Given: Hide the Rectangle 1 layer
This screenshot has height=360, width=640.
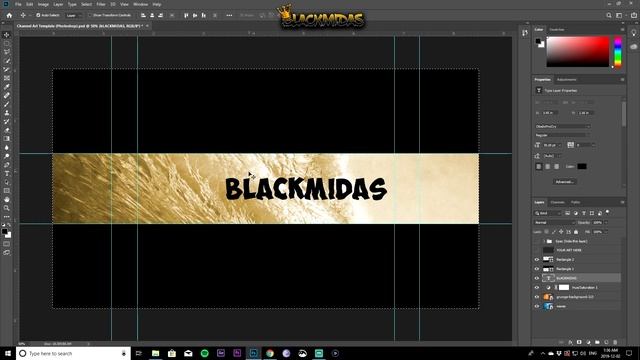Looking at the screenshot, I should (537, 269).
